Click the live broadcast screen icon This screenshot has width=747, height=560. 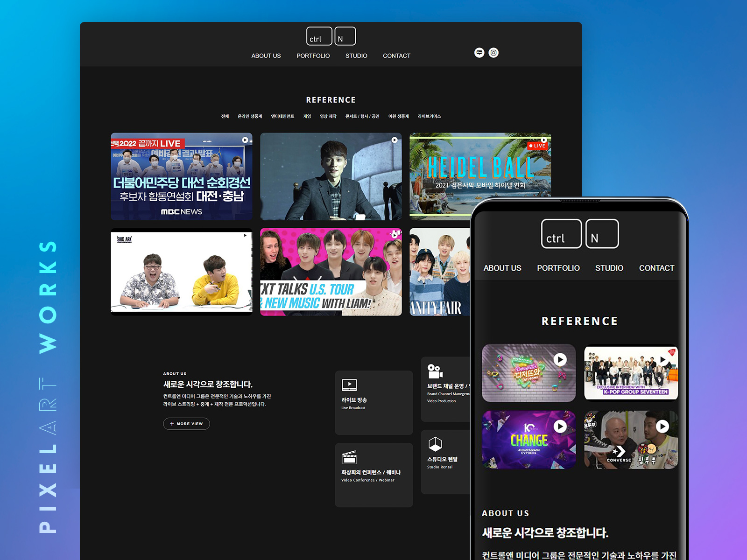click(x=349, y=385)
